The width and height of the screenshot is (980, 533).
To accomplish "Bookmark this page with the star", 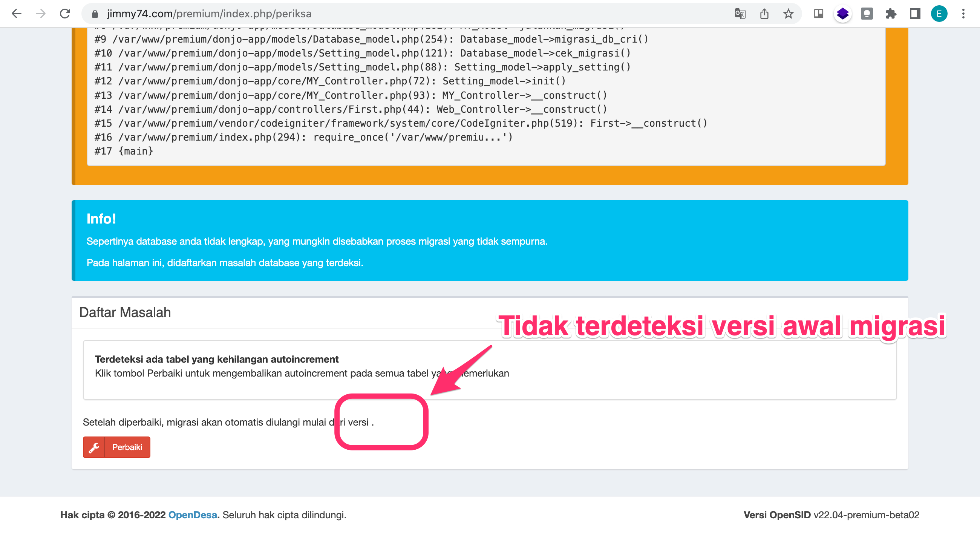I will tap(789, 14).
